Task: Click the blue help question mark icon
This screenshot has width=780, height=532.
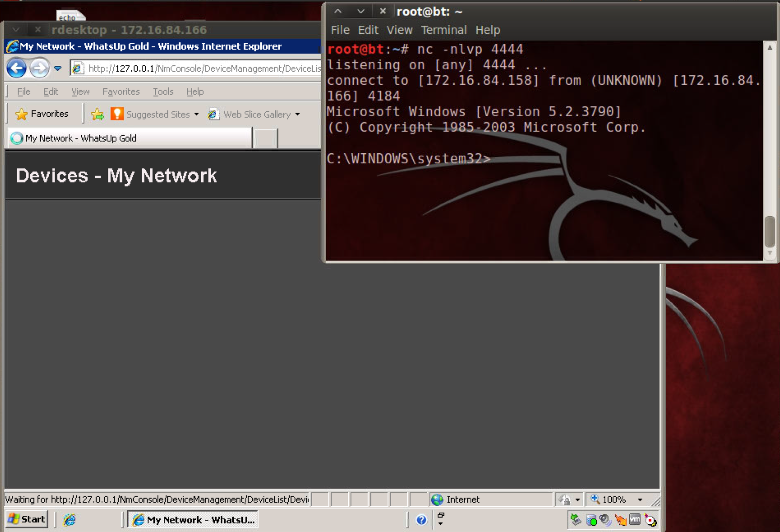Action: (421, 520)
